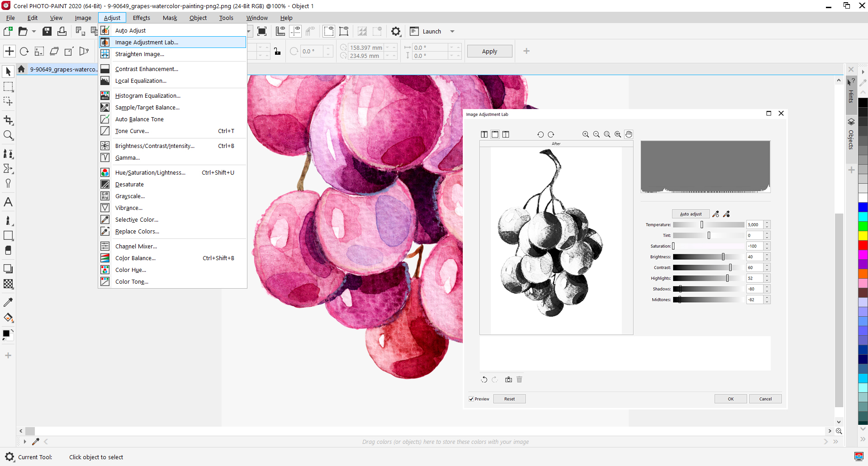
Task: Click the Apply button on the property bar
Action: (489, 51)
